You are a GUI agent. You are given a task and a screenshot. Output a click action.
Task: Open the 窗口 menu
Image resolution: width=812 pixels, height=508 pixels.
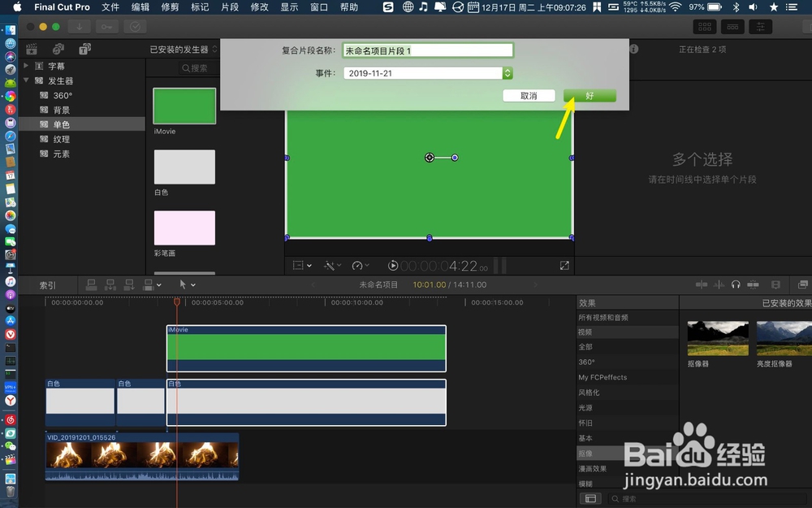[x=319, y=7]
